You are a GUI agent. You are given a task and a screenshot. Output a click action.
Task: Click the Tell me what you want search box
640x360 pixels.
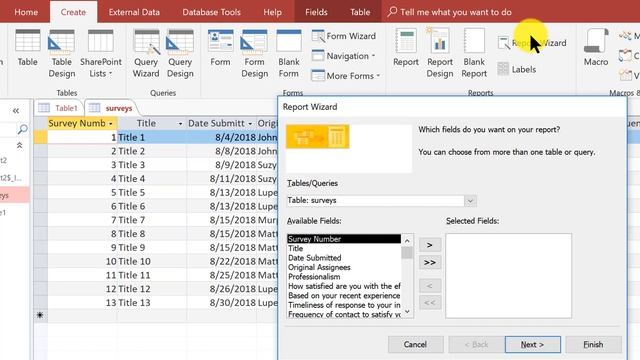[450, 12]
